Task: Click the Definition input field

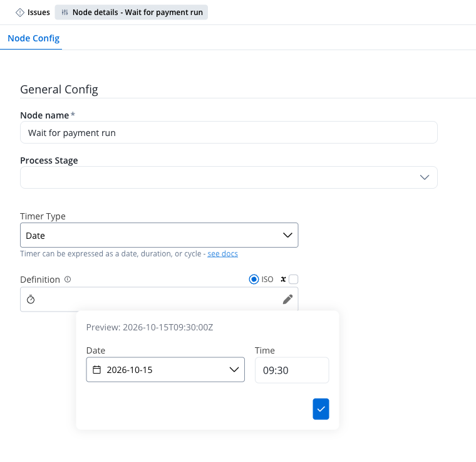Action: point(159,300)
